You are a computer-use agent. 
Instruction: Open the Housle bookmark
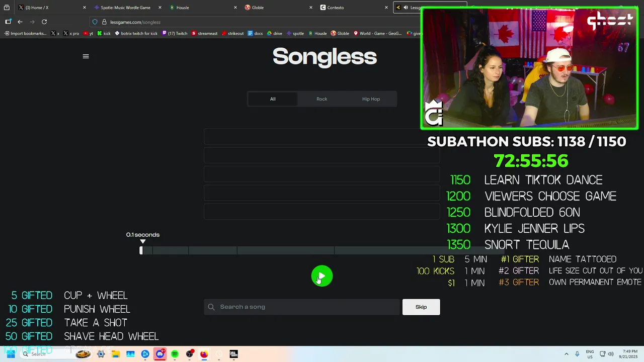317,34
